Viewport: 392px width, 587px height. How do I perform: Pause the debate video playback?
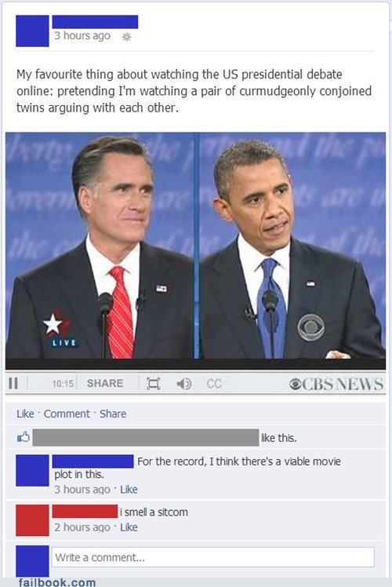13,383
